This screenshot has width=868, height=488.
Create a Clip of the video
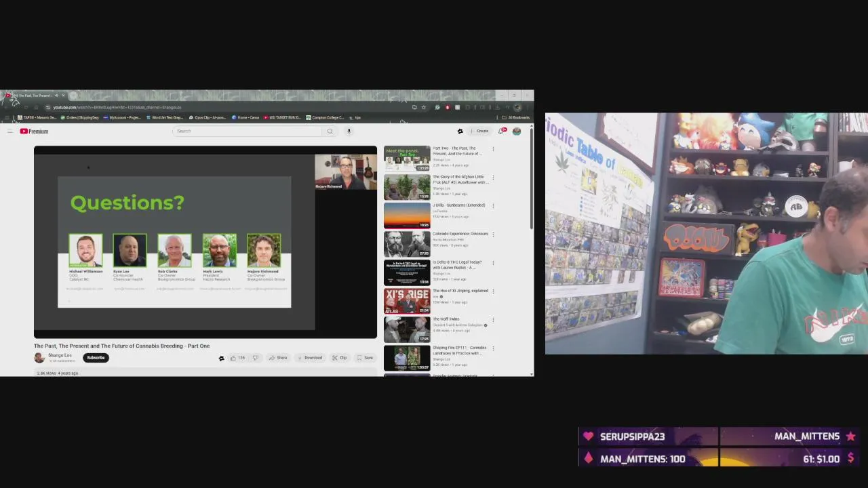340,358
